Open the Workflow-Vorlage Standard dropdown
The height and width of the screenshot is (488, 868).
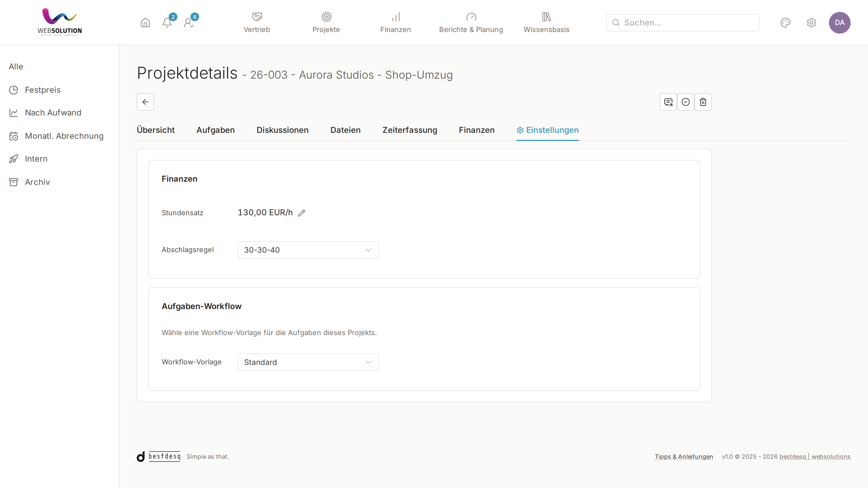[308, 362]
